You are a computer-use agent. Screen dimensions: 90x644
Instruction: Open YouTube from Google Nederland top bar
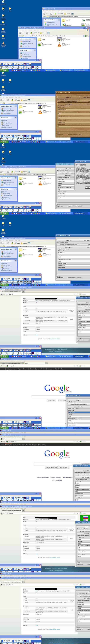[x=30, y=369]
